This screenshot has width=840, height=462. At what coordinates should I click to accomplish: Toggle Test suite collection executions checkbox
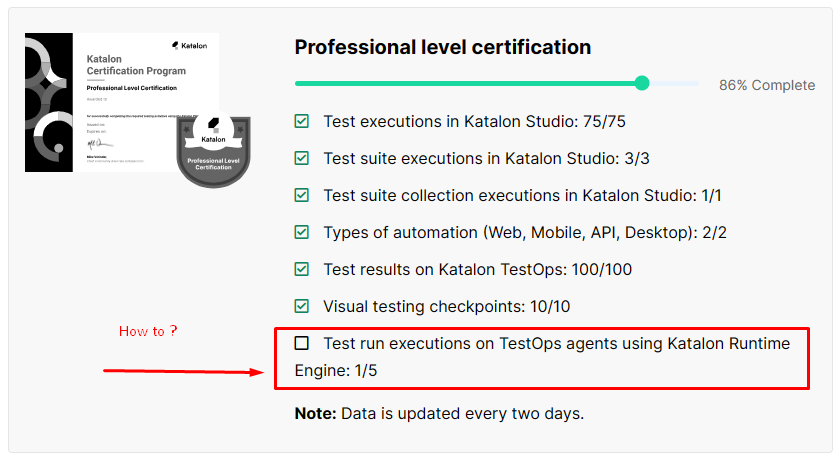pyautogui.click(x=301, y=195)
